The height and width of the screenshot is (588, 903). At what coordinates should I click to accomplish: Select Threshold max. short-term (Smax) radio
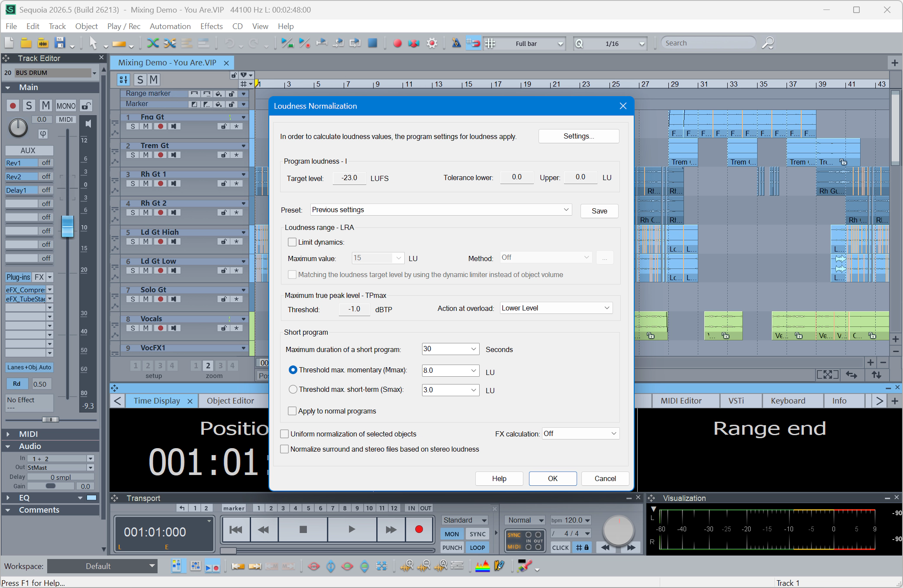(x=293, y=389)
